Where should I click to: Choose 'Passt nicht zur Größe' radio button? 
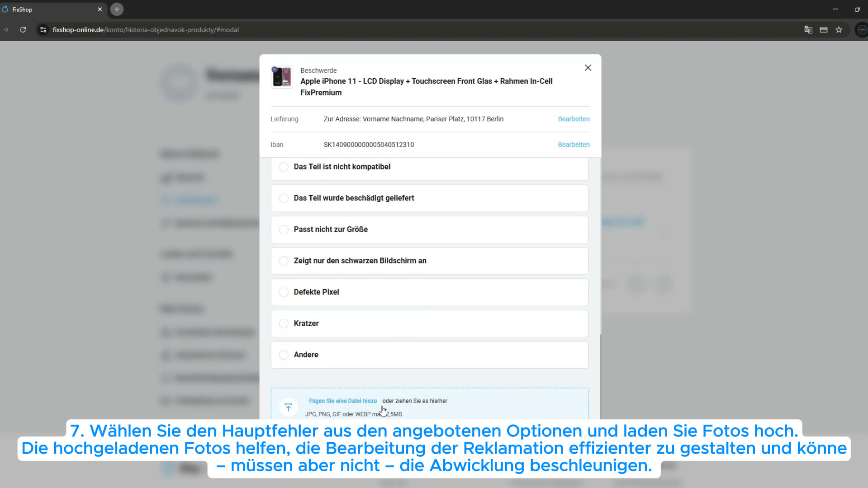coord(284,229)
